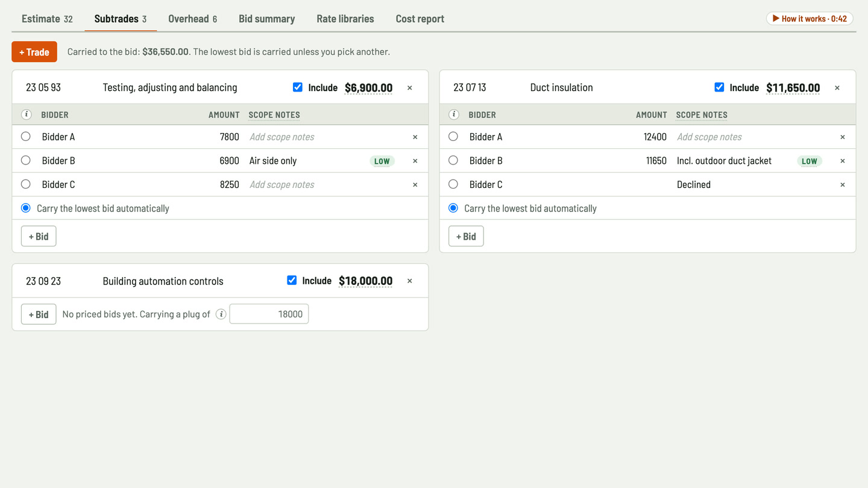Image resolution: width=868 pixels, height=488 pixels.
Task: Remove the Duct insulation trade card
Action: [837, 88]
